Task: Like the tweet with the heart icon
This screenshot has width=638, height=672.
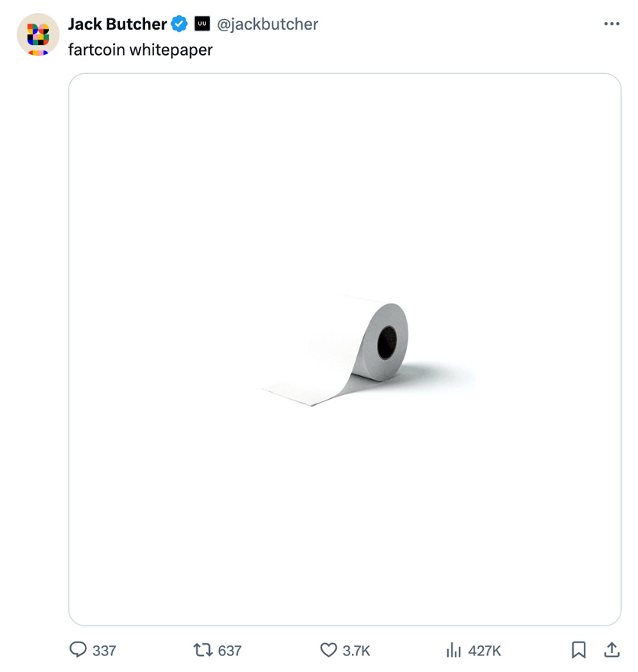Action: 328,650
